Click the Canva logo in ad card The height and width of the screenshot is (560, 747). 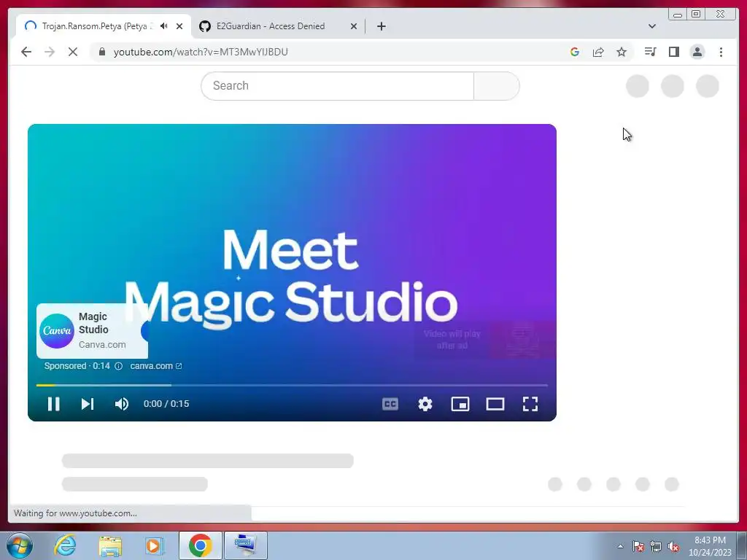pyautogui.click(x=57, y=331)
